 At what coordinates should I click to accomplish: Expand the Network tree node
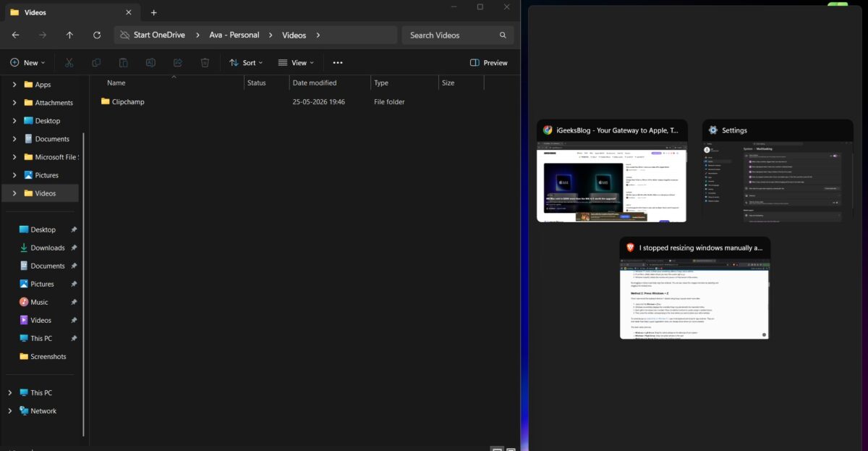click(9, 410)
